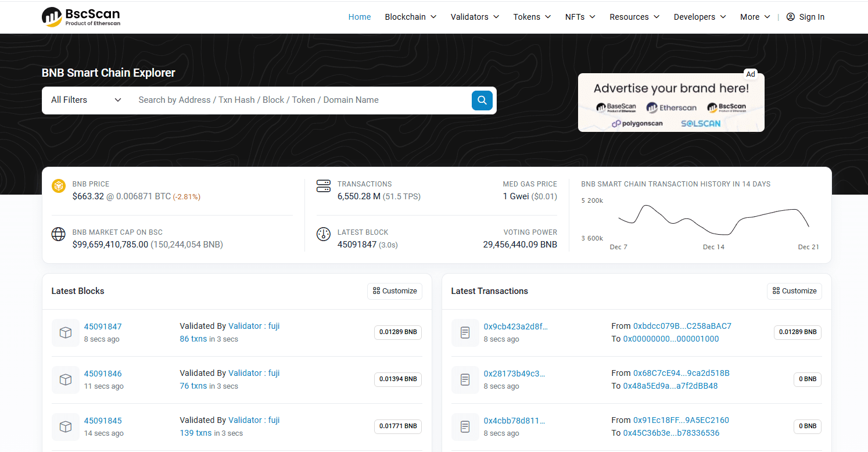The image size is (868, 452).
Task: Click cube icon for block 45091846
Action: (66, 380)
